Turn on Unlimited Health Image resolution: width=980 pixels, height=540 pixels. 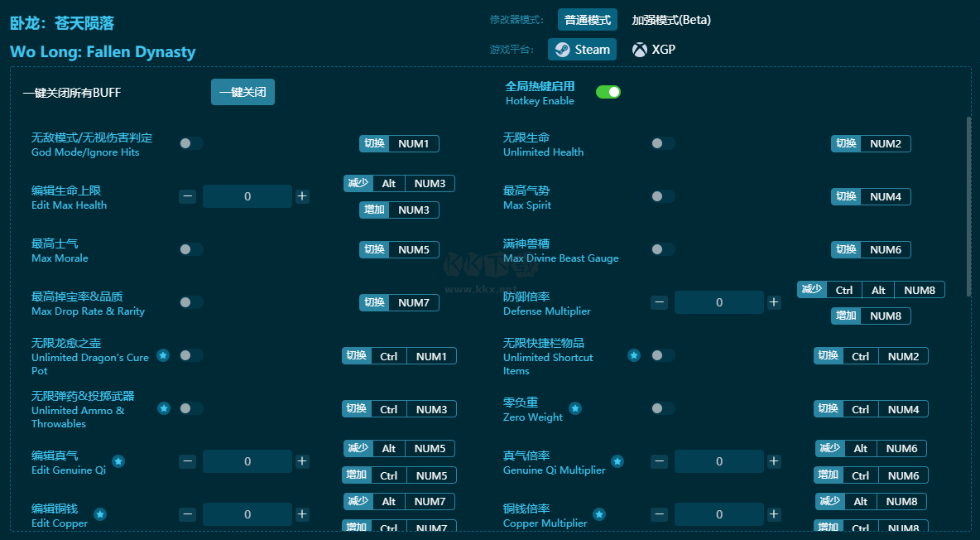(x=662, y=143)
